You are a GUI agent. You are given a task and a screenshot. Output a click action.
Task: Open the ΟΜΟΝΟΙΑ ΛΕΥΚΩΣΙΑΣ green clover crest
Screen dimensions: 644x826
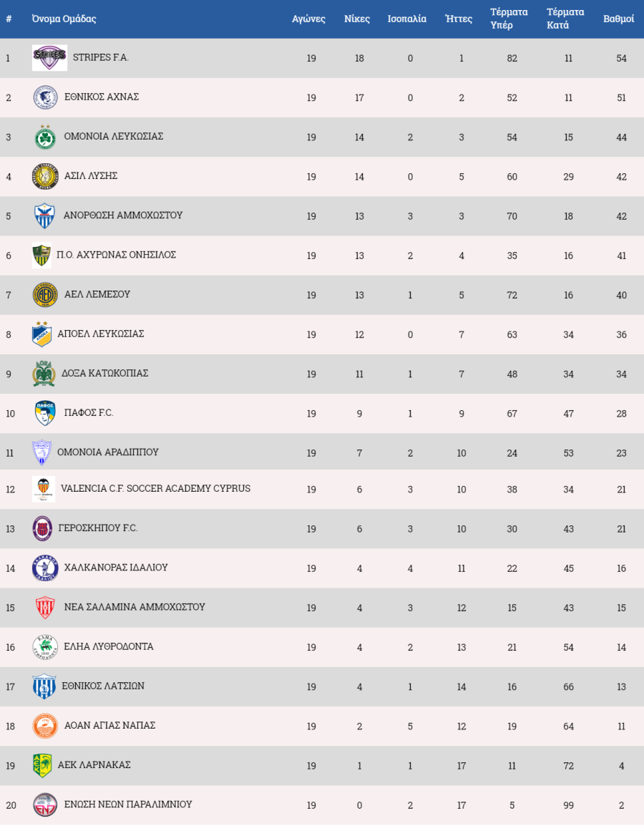[45, 137]
